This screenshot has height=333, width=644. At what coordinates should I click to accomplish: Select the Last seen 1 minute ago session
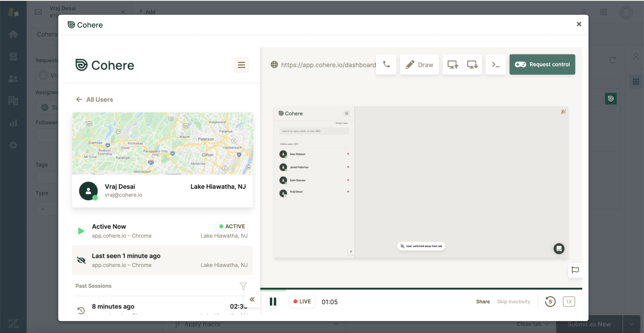coord(163,260)
